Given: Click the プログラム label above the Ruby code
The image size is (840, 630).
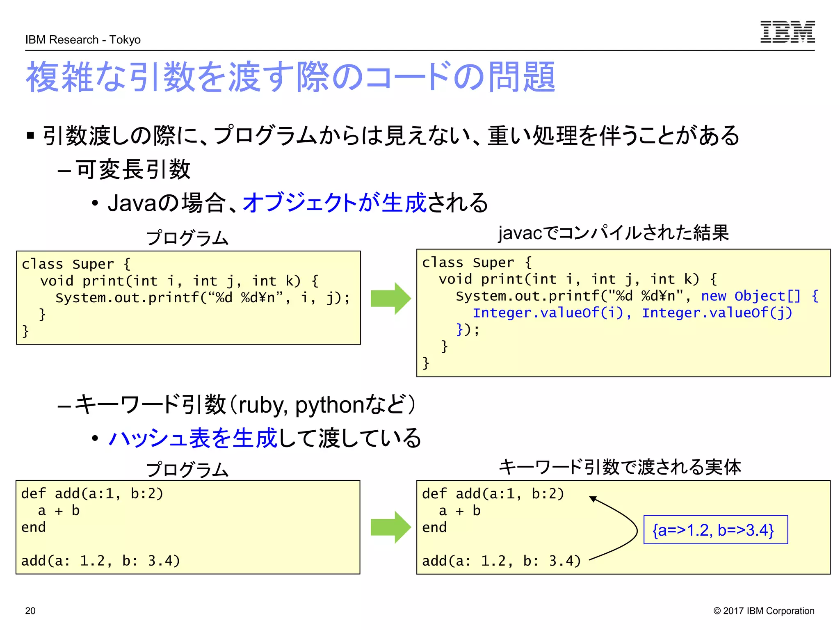Looking at the screenshot, I should [x=187, y=469].
